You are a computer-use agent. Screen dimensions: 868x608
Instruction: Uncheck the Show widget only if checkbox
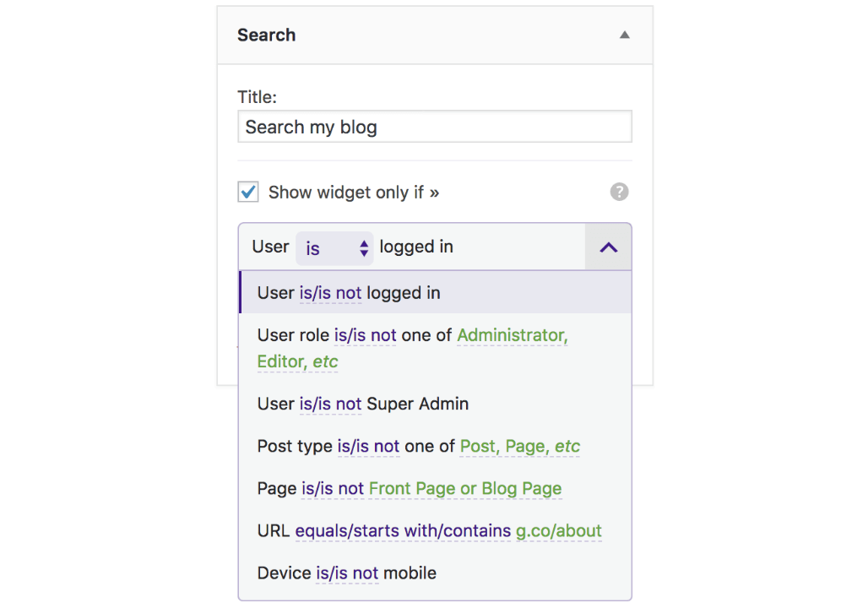click(x=248, y=192)
